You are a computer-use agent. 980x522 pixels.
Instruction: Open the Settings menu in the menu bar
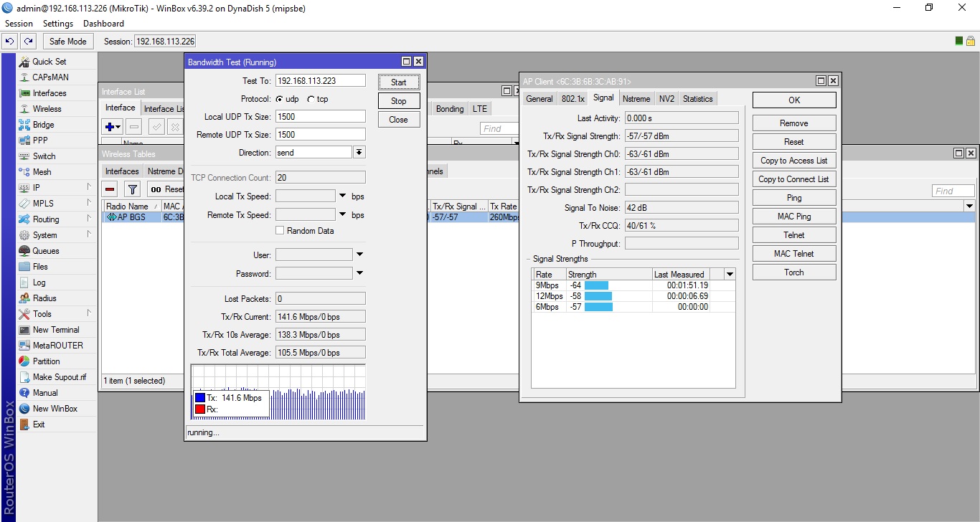58,24
